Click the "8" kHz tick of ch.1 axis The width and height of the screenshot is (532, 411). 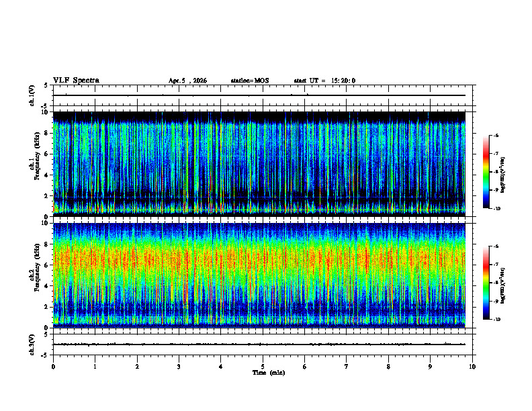[47, 133]
